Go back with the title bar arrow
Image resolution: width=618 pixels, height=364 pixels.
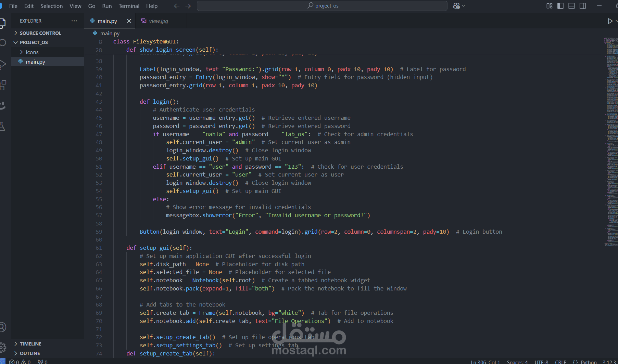coord(177,6)
